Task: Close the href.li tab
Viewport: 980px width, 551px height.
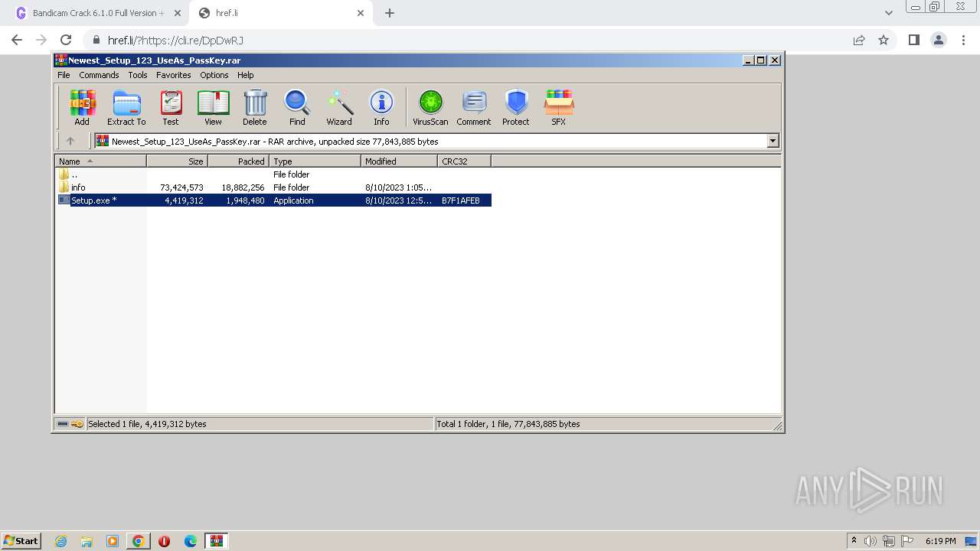Action: pos(361,13)
